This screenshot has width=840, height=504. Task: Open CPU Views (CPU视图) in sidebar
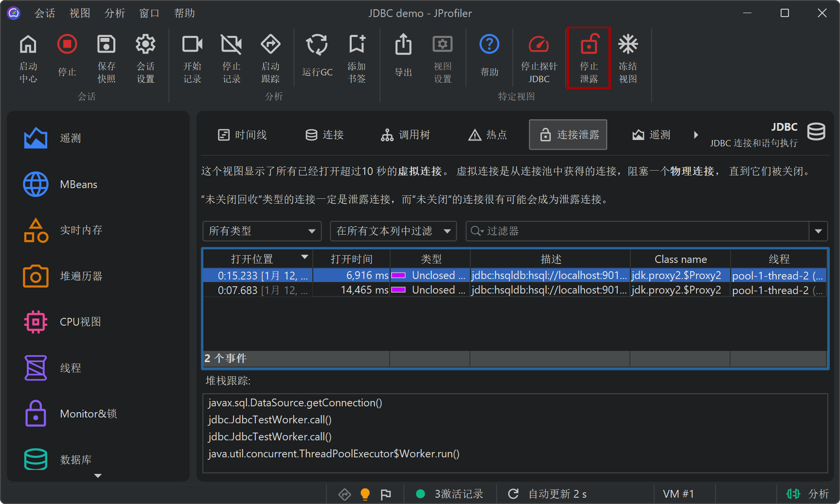(80, 322)
